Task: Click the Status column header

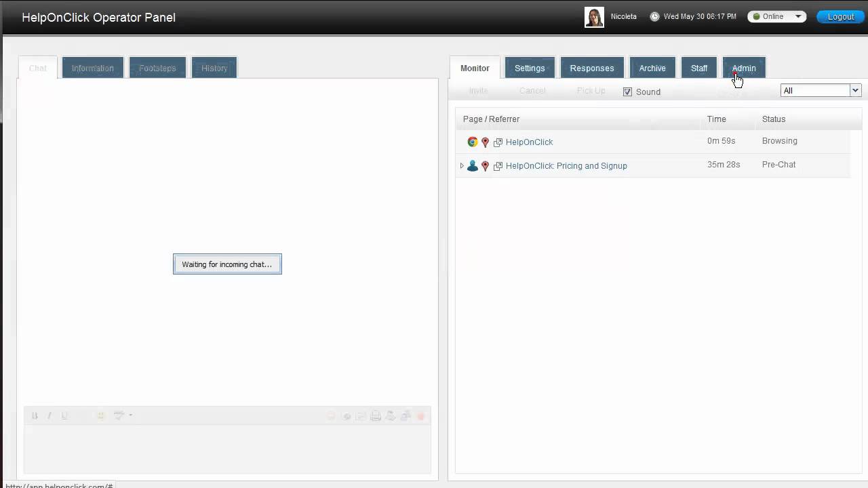Action: pyautogui.click(x=774, y=119)
